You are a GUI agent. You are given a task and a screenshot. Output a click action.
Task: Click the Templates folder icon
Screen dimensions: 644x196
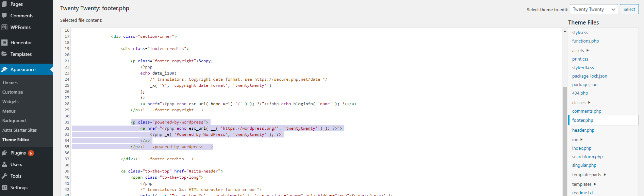coord(4,54)
